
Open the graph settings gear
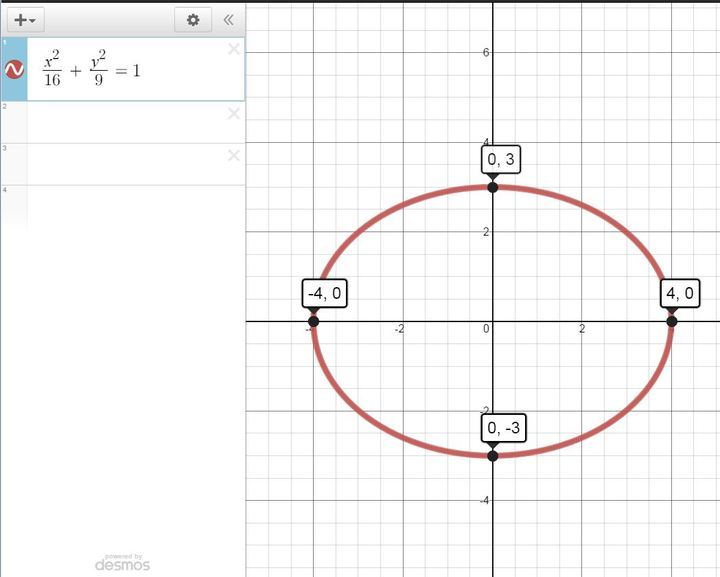(193, 19)
